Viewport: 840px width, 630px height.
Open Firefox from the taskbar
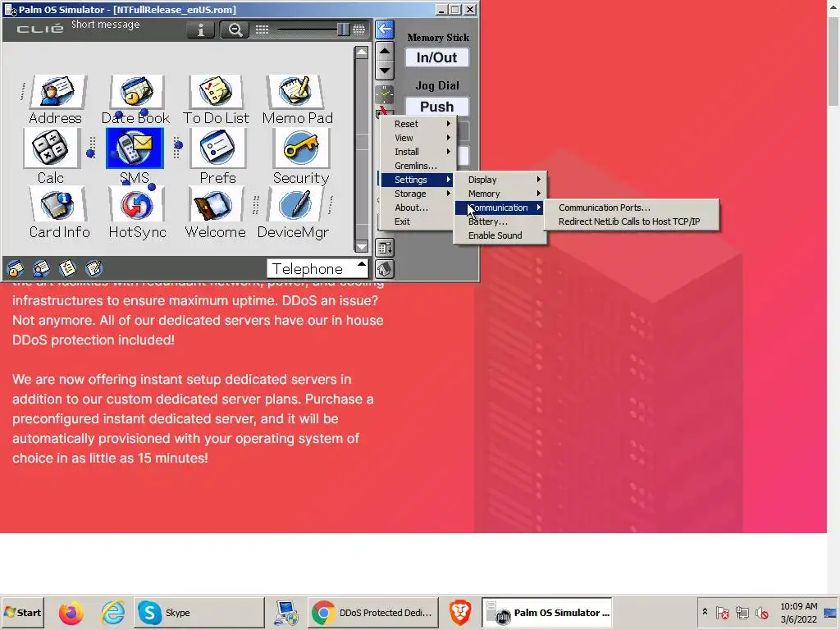coord(71,612)
